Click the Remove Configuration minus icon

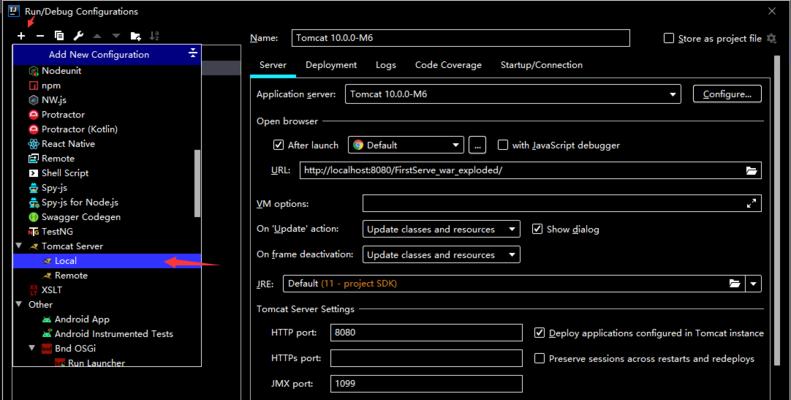(x=40, y=36)
